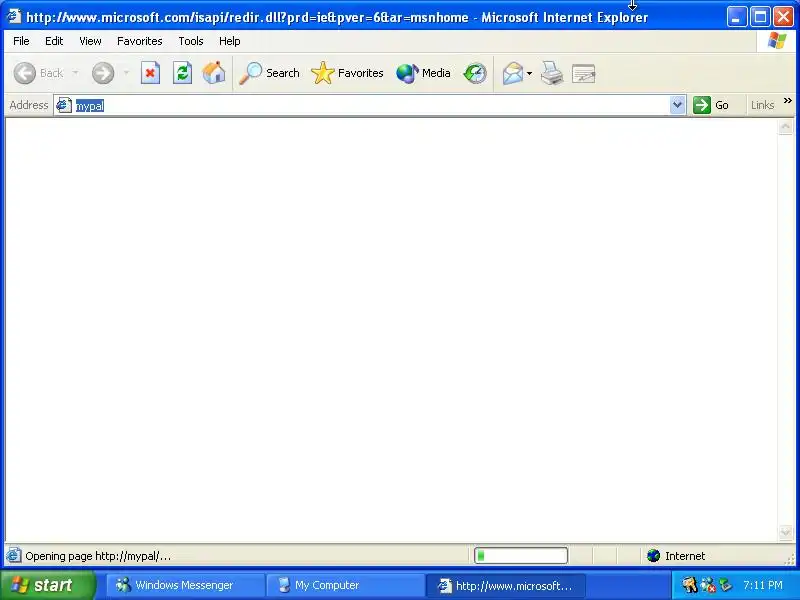Click the 'Opening page http://mypal/...' status text

point(98,556)
